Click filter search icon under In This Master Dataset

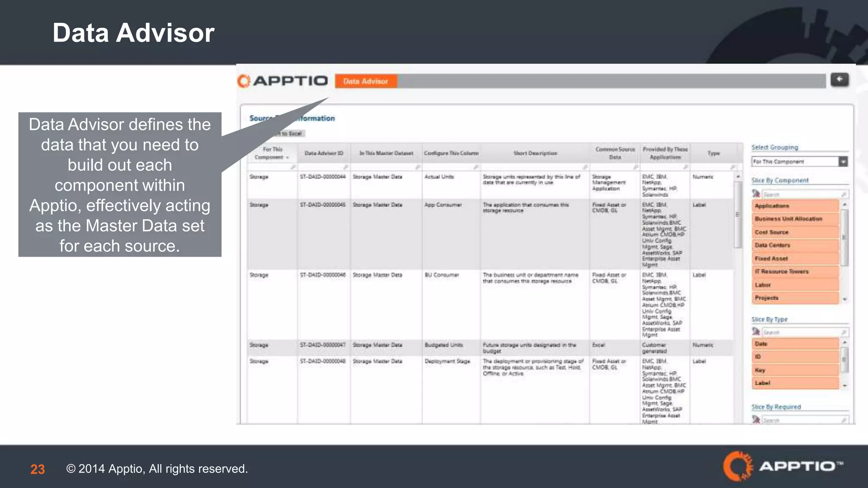tap(417, 167)
